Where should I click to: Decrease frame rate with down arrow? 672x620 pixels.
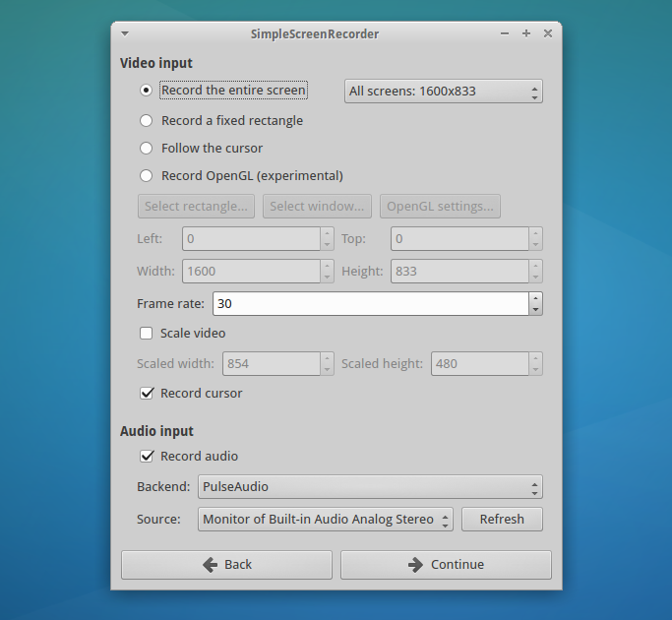coord(535,309)
